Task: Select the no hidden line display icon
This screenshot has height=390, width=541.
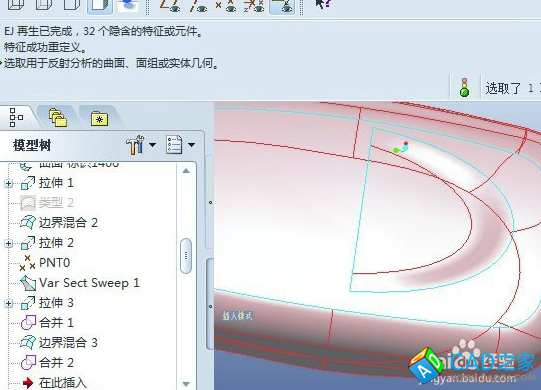Action: pyautogui.click(x=72, y=4)
